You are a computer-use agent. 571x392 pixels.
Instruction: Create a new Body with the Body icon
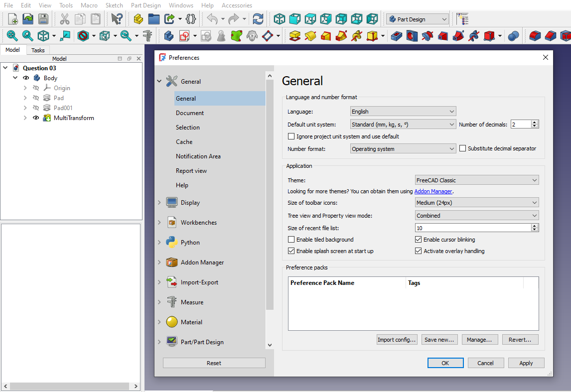pos(168,36)
